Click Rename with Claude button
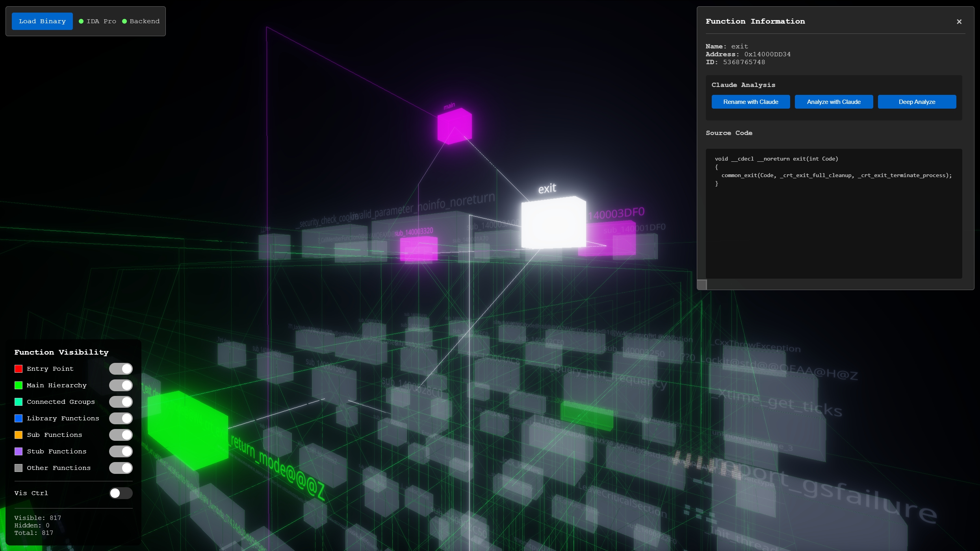The image size is (980, 551). (750, 102)
